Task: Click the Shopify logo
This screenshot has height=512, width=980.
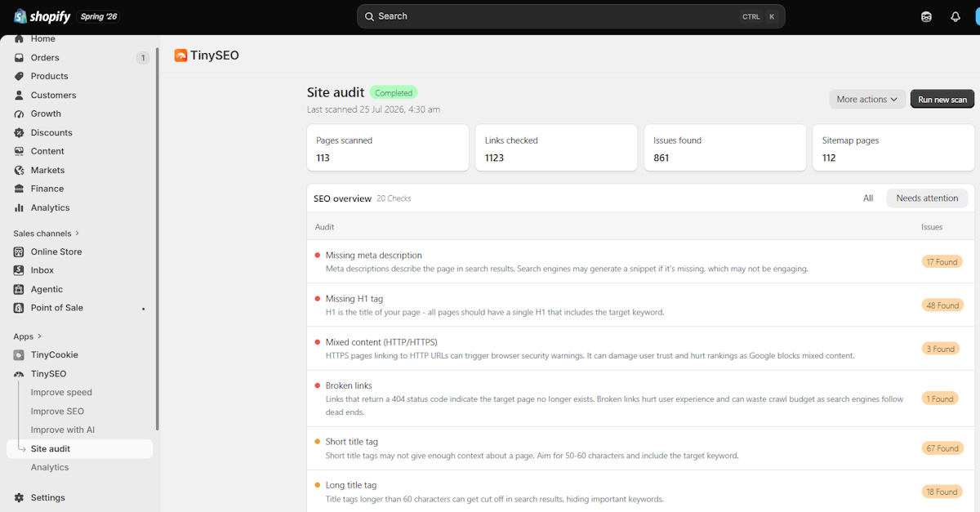Action: (x=42, y=16)
